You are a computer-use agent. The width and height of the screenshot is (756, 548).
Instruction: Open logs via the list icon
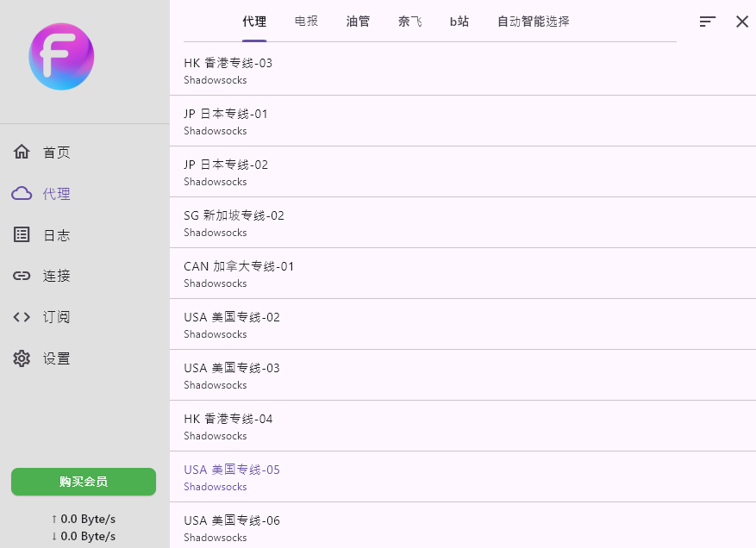click(22, 235)
